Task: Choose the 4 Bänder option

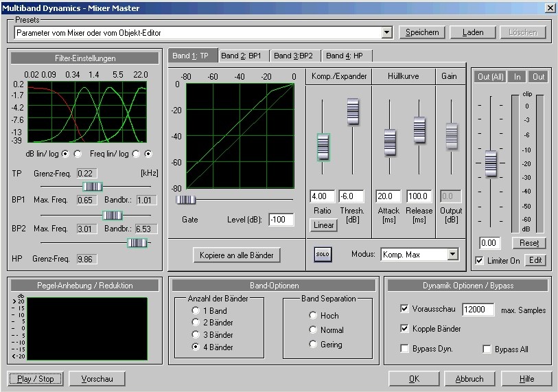Action: (x=196, y=347)
